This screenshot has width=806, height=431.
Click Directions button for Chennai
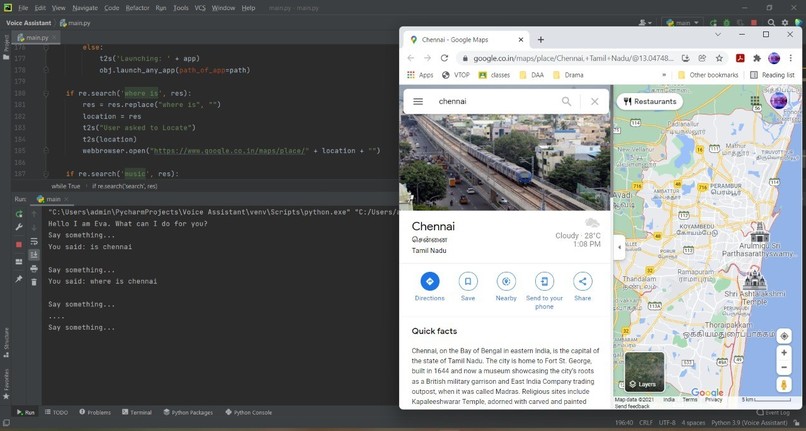click(430, 286)
